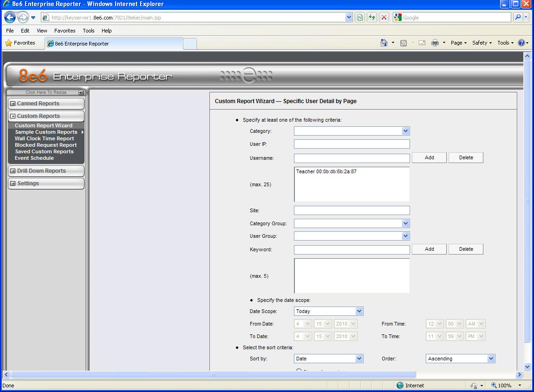Select Teacher entry in username list
This screenshot has height=392, width=534.
coord(326,171)
